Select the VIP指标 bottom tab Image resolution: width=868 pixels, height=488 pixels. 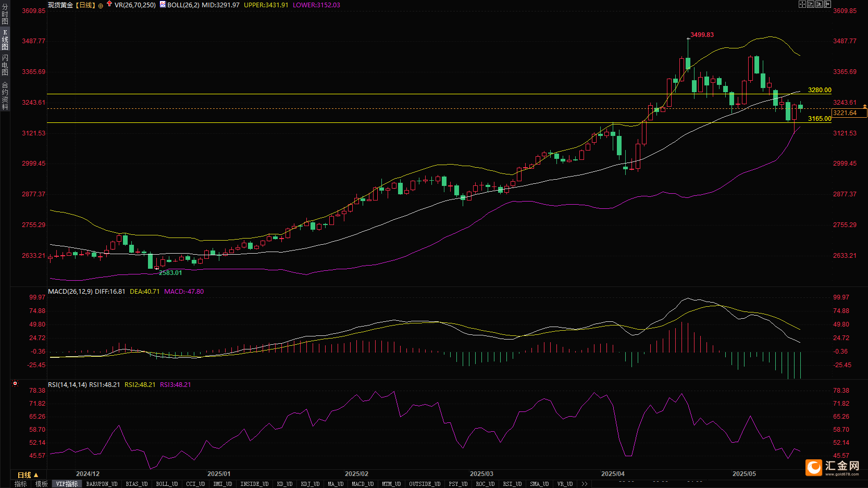point(67,484)
